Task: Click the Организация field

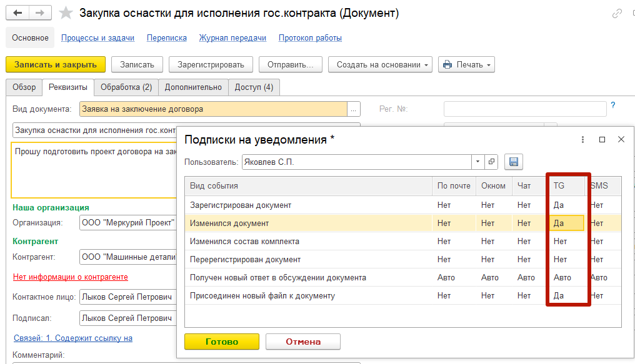Action: [x=128, y=222]
